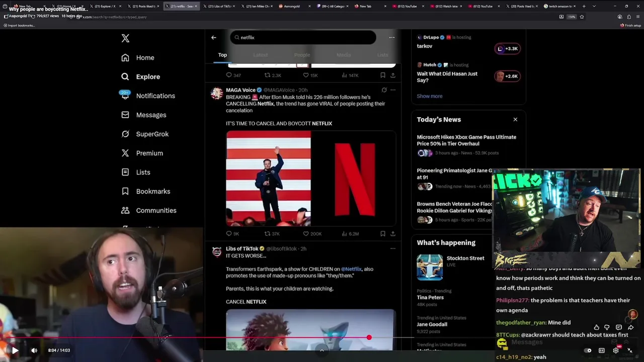View analytics 6.2M on MAGA Voice post
The height and width of the screenshot is (362, 644).
tap(350, 234)
